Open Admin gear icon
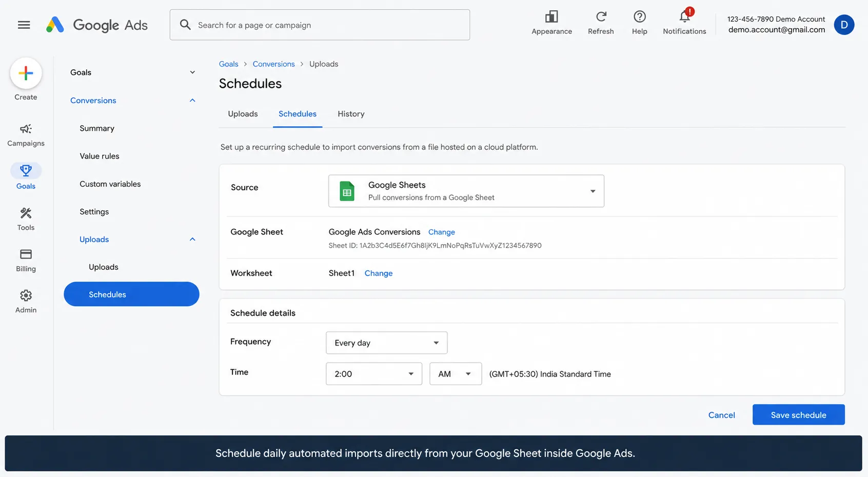The width and height of the screenshot is (868, 477). point(26,295)
